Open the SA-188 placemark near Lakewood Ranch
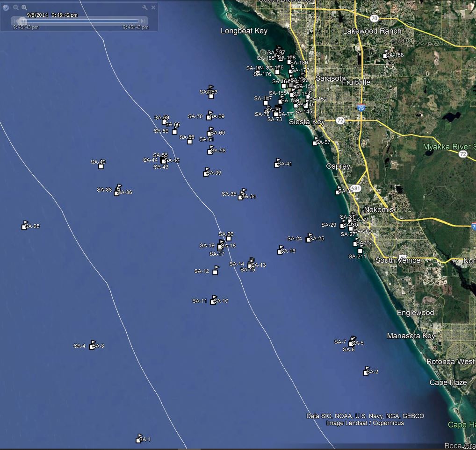The height and width of the screenshot is (450, 476). click(x=386, y=55)
